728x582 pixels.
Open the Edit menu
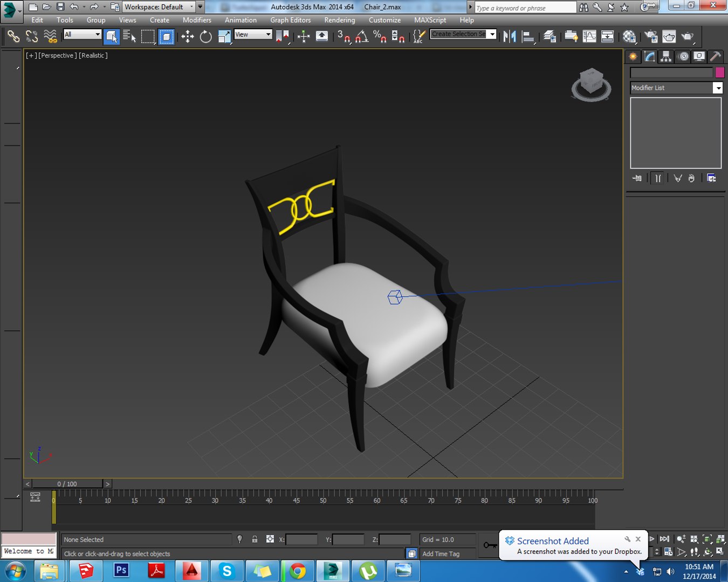click(x=37, y=20)
